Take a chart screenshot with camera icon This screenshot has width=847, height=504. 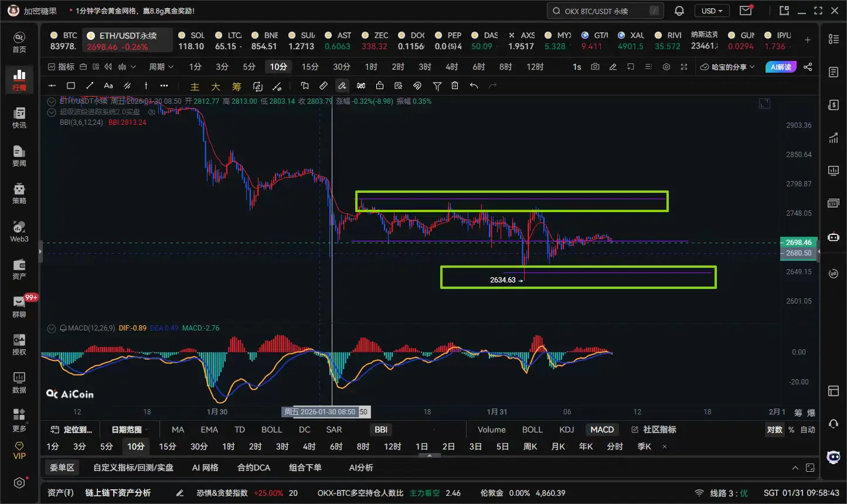click(595, 67)
